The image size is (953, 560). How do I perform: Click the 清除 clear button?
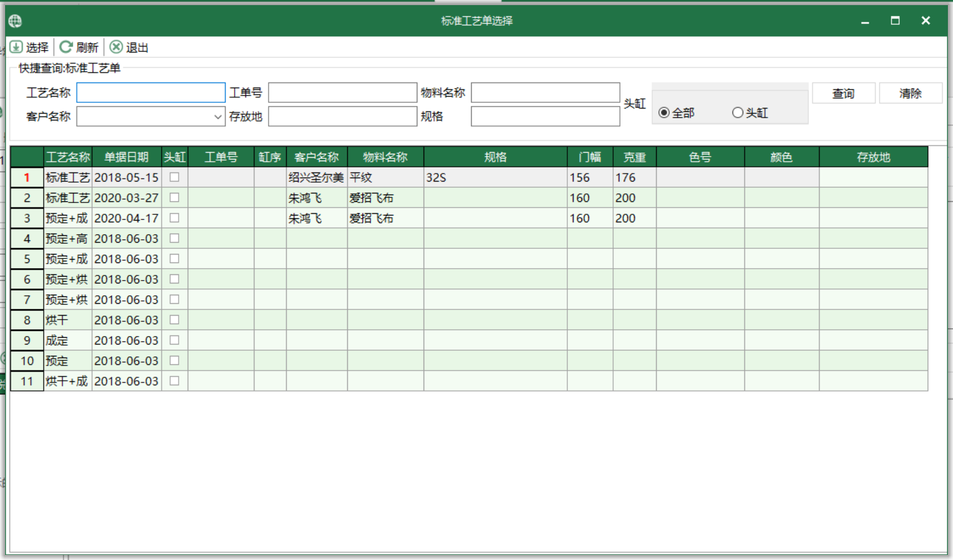tap(911, 93)
